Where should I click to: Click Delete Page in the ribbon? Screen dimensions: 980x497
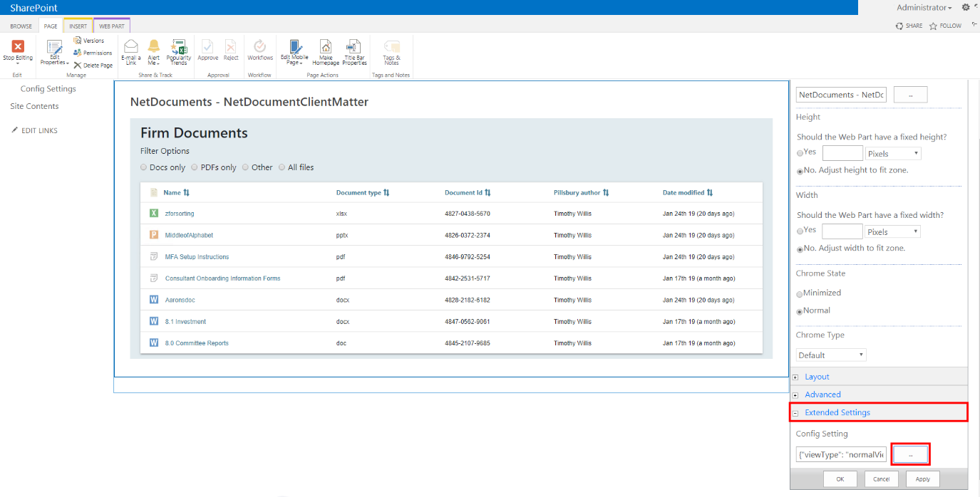click(x=93, y=65)
